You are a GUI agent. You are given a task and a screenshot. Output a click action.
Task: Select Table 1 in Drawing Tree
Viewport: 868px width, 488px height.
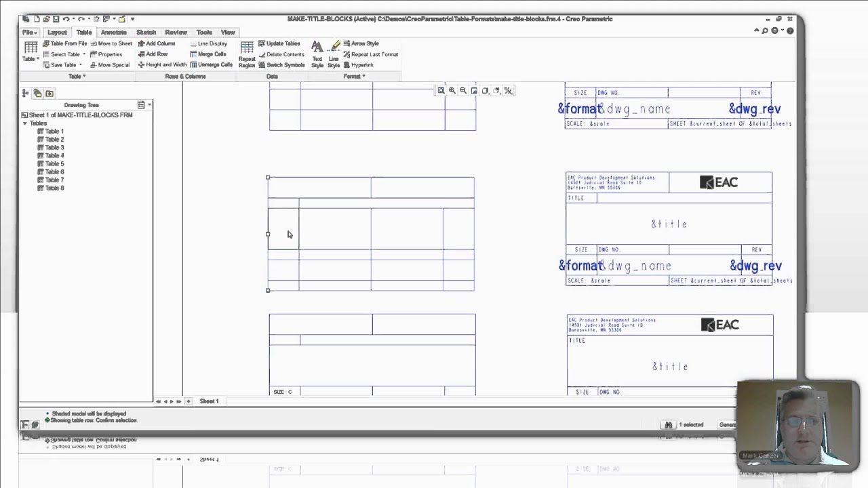pos(51,131)
